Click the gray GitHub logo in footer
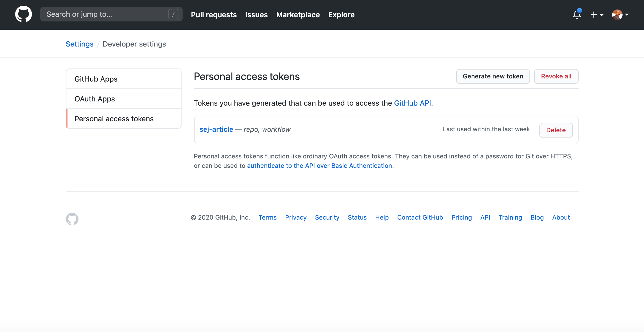The height and width of the screenshot is (332, 644). (x=72, y=219)
